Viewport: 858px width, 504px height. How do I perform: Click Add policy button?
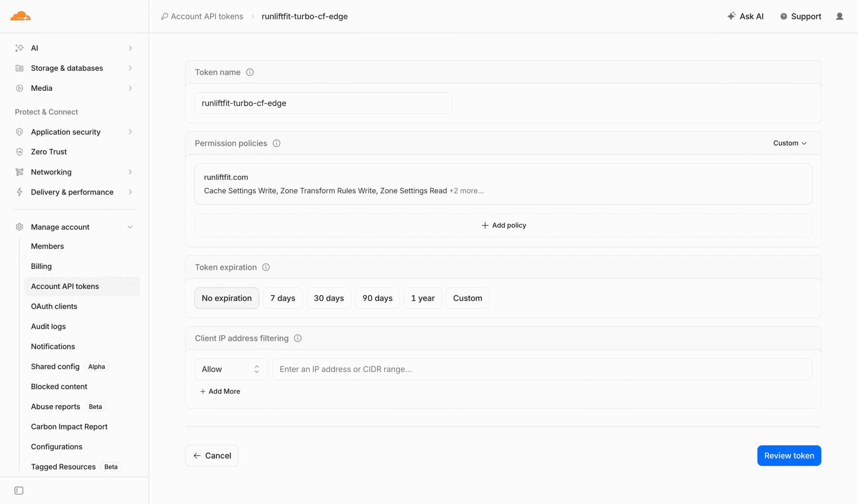(x=503, y=225)
